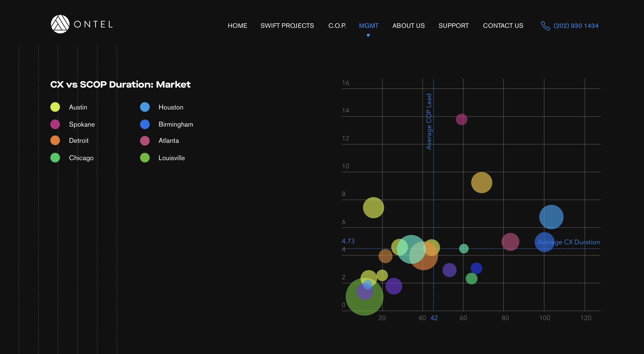This screenshot has height=354, width=644.
Task: Toggle the Austin legend swatch
Action: click(55, 107)
